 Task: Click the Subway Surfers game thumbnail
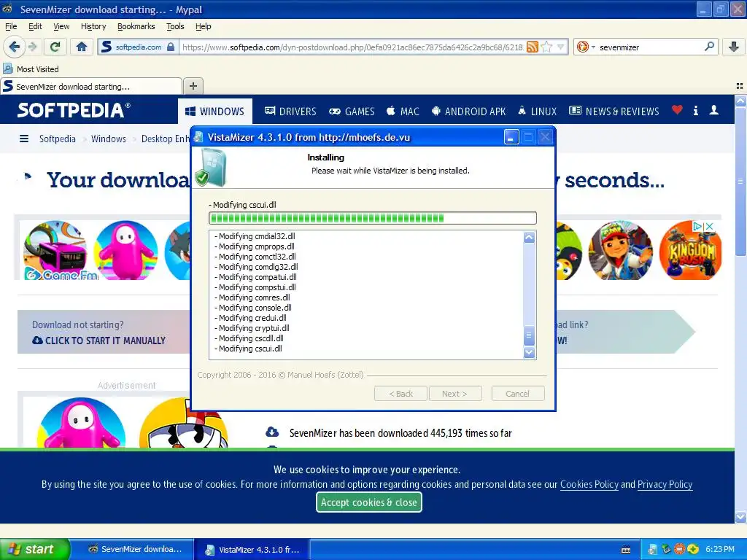[620, 250]
